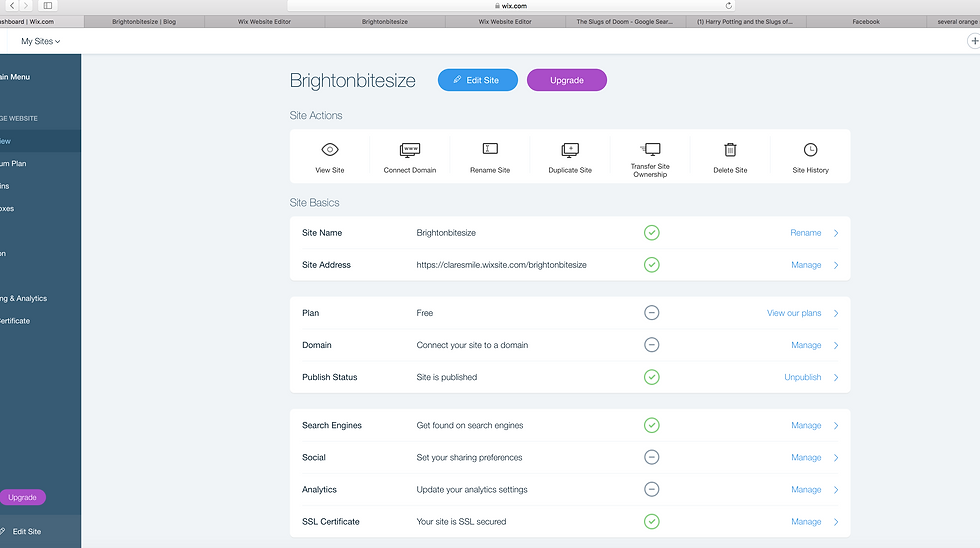Click Safari forward arrow button
This screenshot has width=980, height=548.
click(26, 6)
